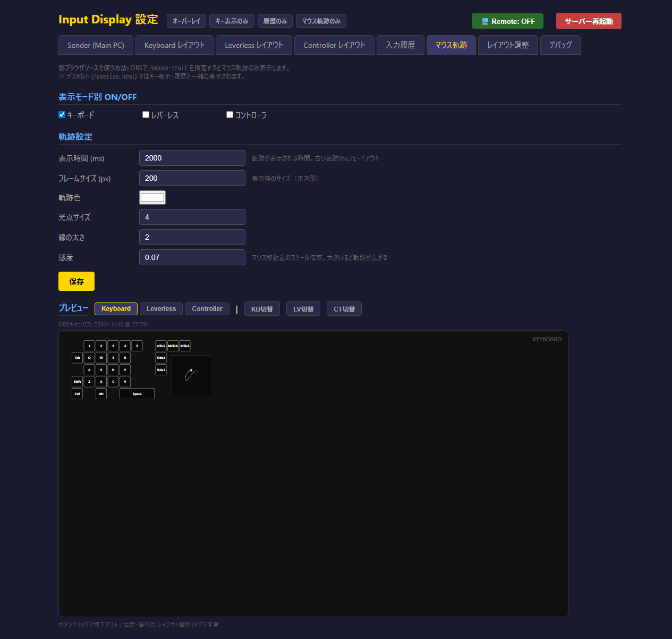This screenshot has width=672, height=639.
Task: Open the 軌跡色 white color swatch
Action: 152,198
